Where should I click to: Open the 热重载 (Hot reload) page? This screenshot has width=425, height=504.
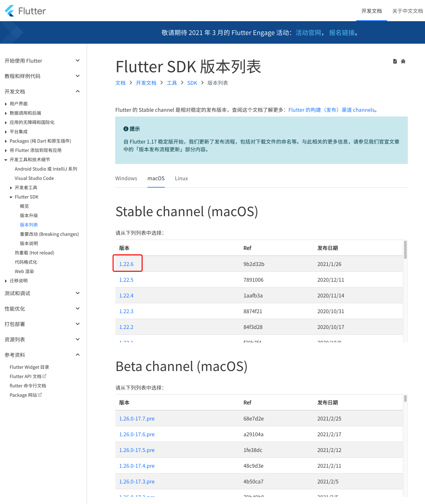[34, 253]
